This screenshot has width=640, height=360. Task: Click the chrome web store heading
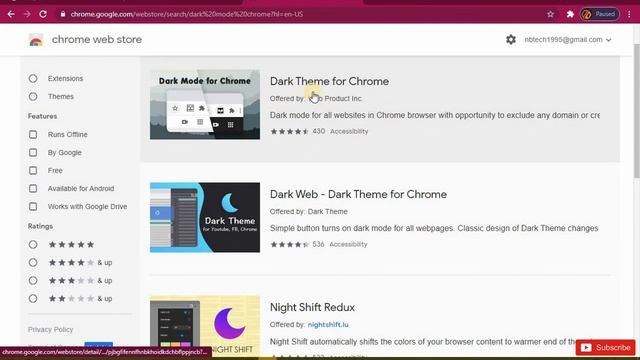click(x=97, y=40)
